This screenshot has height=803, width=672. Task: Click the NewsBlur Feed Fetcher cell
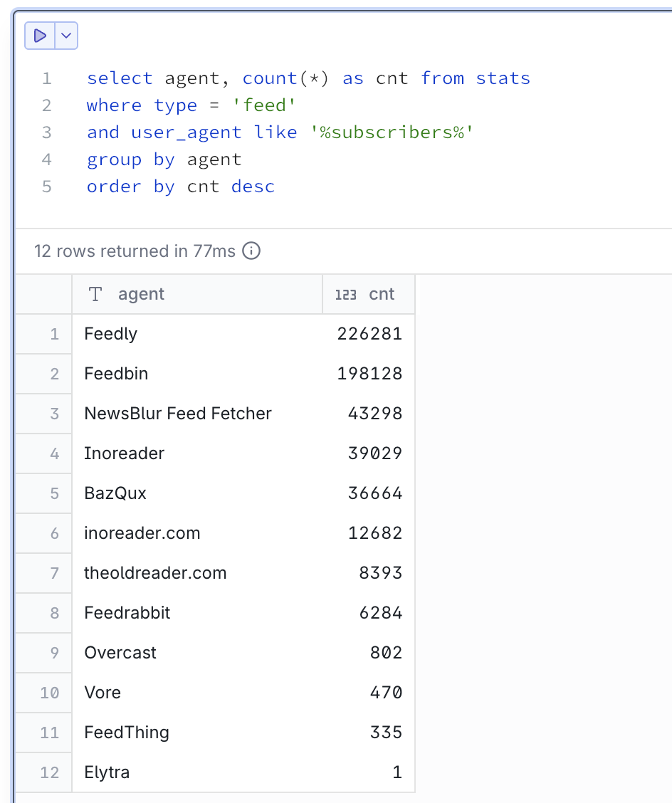coord(178,414)
